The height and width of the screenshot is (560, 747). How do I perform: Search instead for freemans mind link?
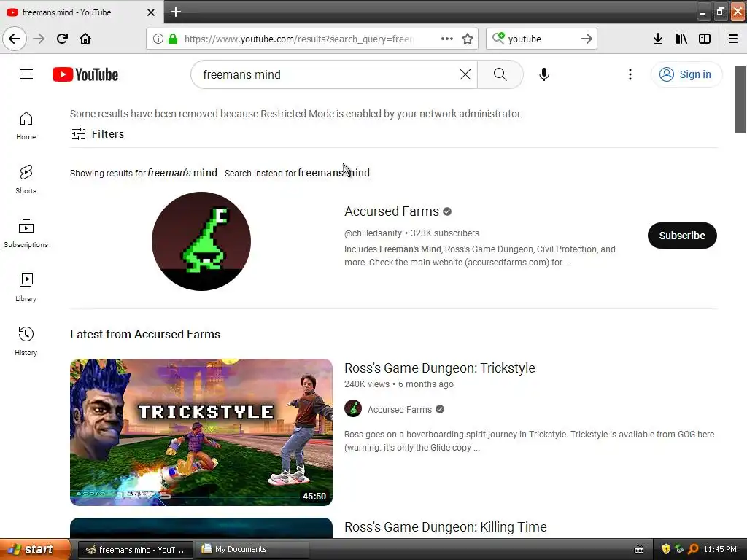point(333,173)
